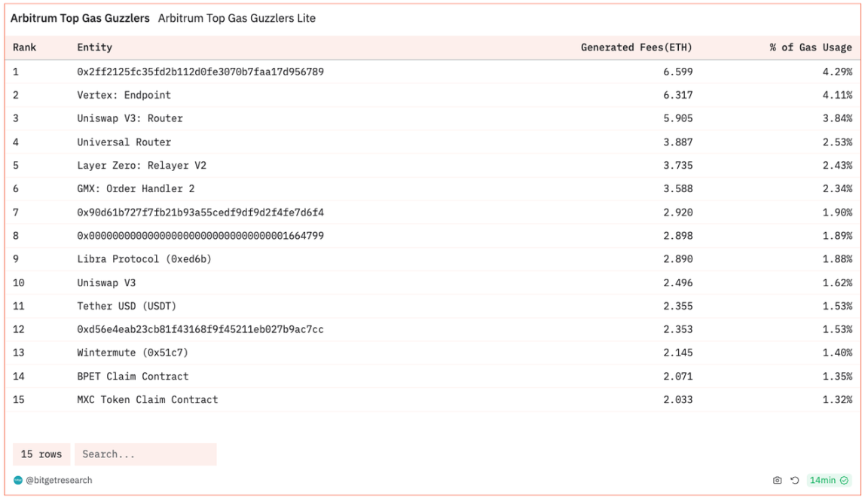This screenshot has width=868, height=504.
Task: Click the 15 rows count button
Action: 41,454
